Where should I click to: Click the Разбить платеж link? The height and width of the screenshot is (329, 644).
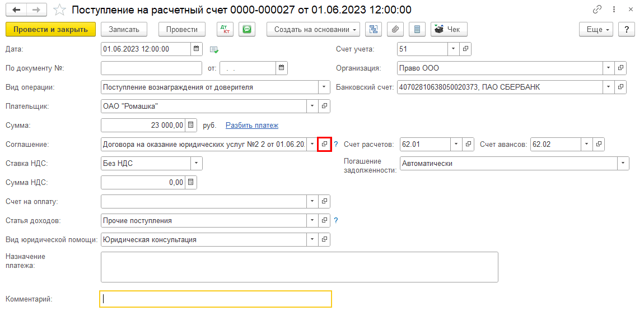[x=252, y=125]
